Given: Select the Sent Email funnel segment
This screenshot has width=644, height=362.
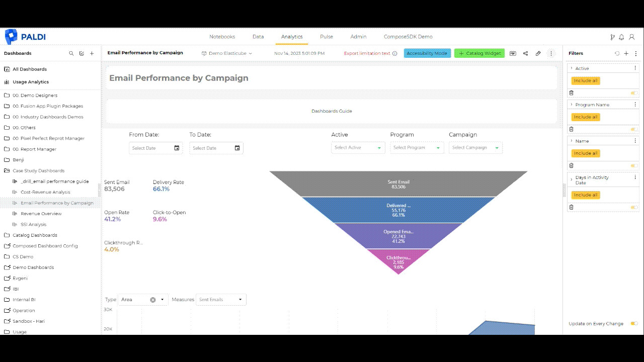Looking at the screenshot, I should (x=398, y=184).
